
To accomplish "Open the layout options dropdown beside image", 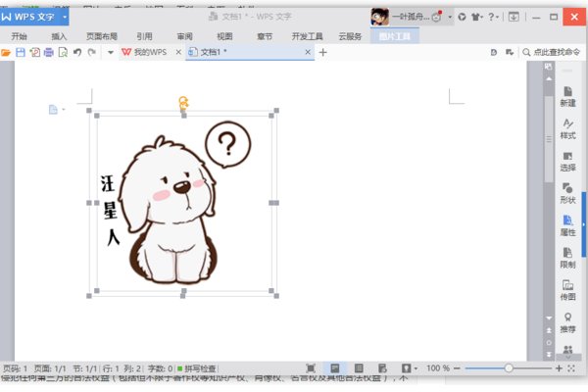I will [x=56, y=110].
